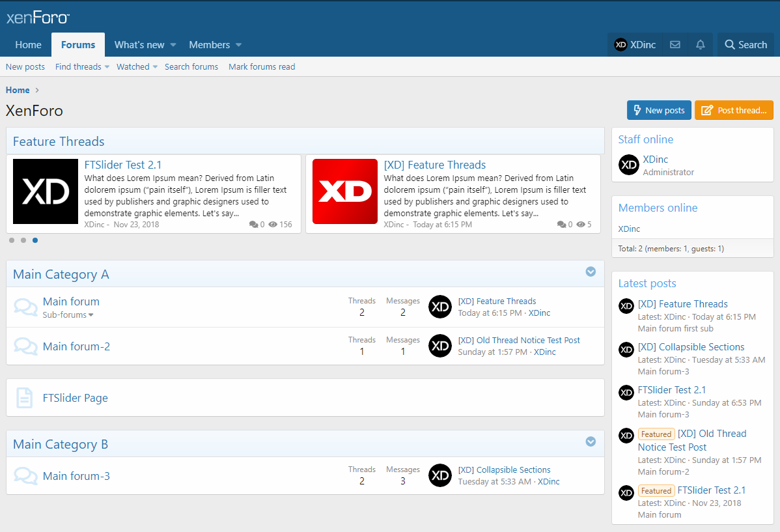Screen dimensions: 780x532
Task: Click the FTSlider Page document icon
Action: (x=24, y=398)
